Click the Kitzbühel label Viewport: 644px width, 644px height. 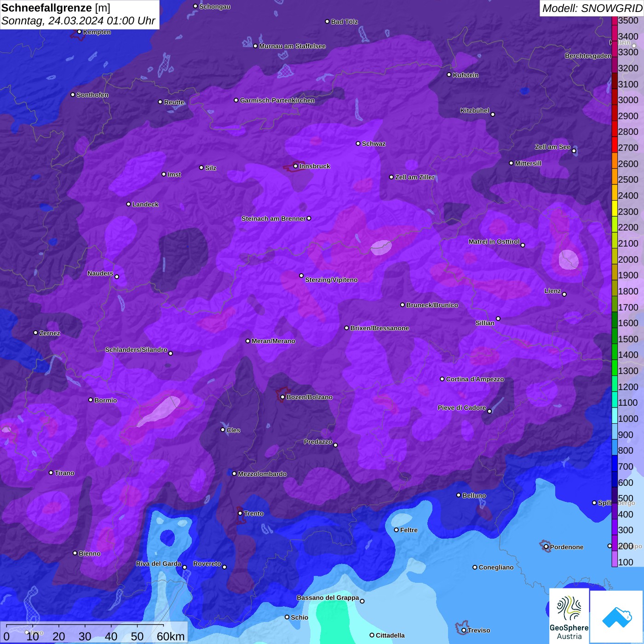[475, 110]
